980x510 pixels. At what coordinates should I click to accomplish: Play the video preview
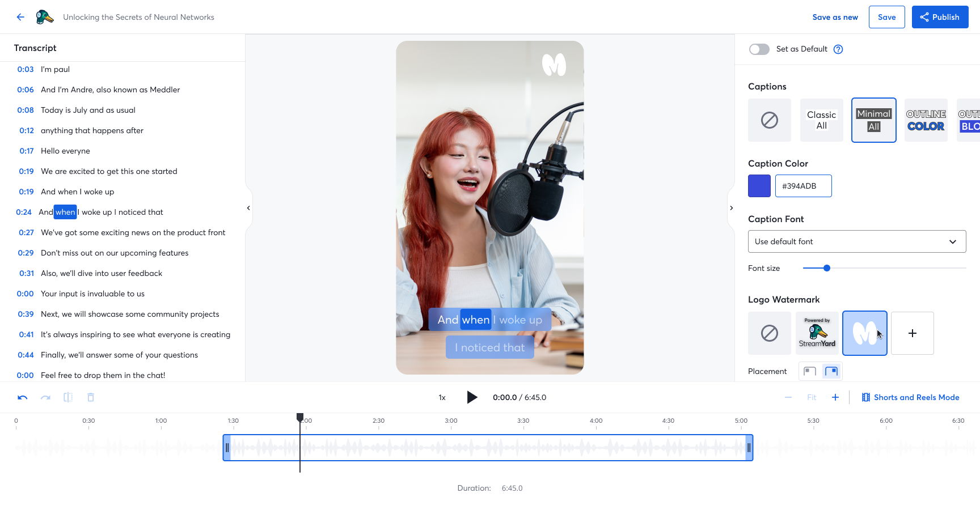pos(472,397)
